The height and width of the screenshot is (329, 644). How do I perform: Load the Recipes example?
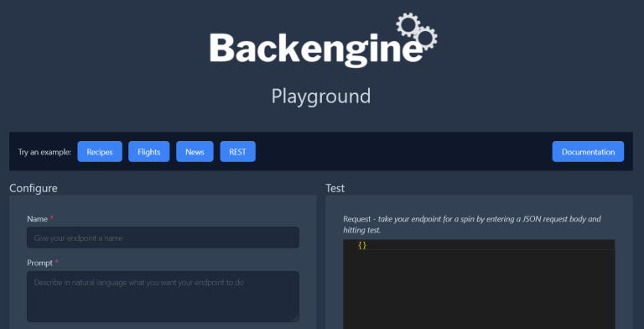pos(100,152)
